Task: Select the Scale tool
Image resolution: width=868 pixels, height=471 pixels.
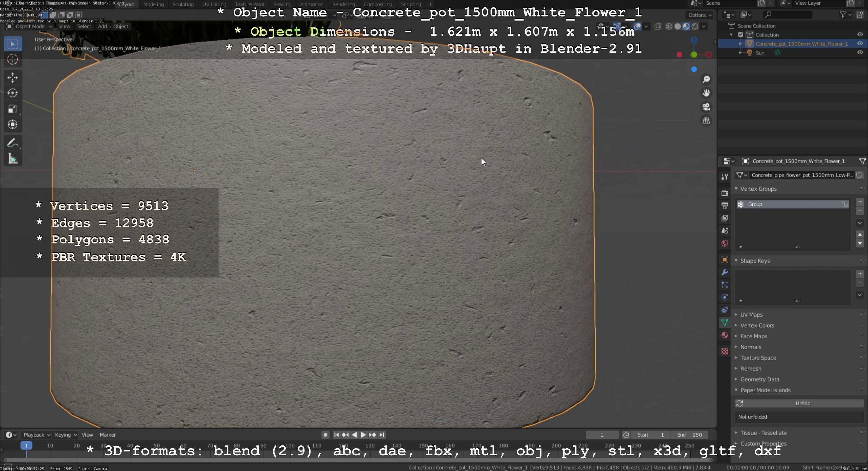Action: 12,109
